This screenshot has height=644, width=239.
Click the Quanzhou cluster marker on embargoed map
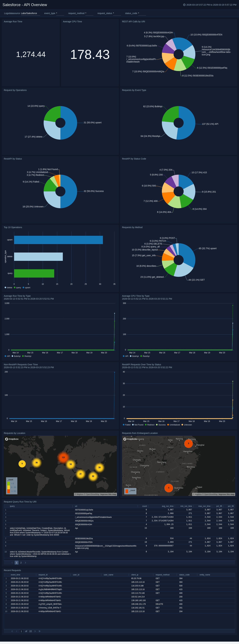click(x=169, y=488)
